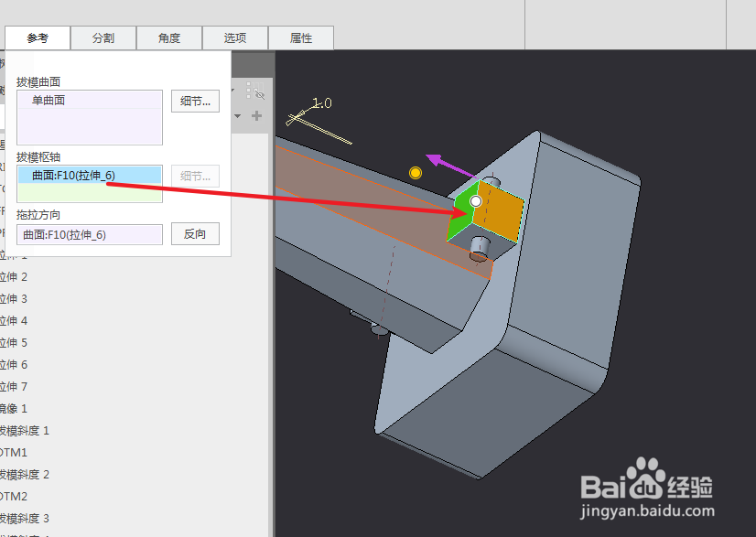Click the yellow round drag handle
The height and width of the screenshot is (537, 756).
416,173
